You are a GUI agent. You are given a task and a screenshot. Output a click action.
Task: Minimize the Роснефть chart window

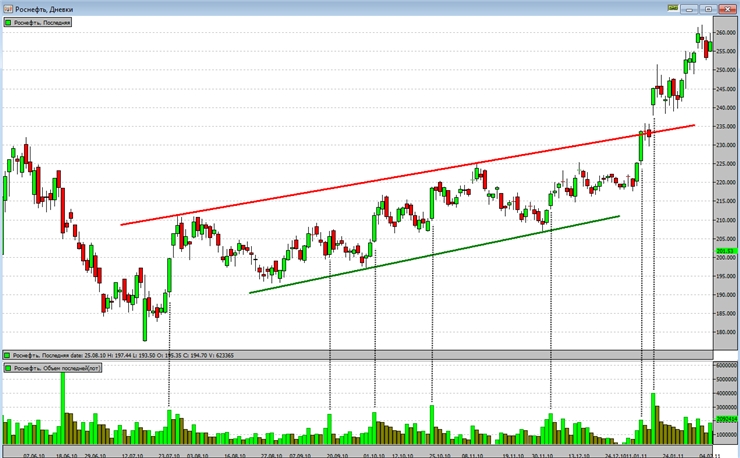tap(690, 7)
